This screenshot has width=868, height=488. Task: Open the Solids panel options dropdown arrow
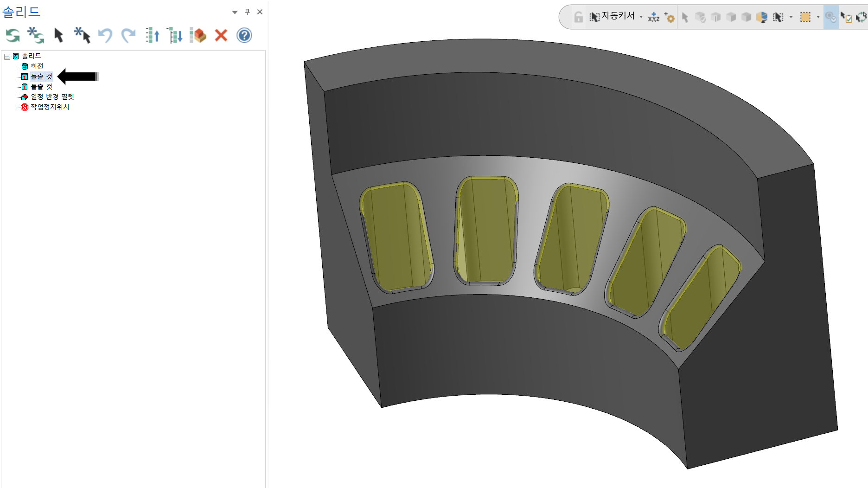(x=235, y=12)
